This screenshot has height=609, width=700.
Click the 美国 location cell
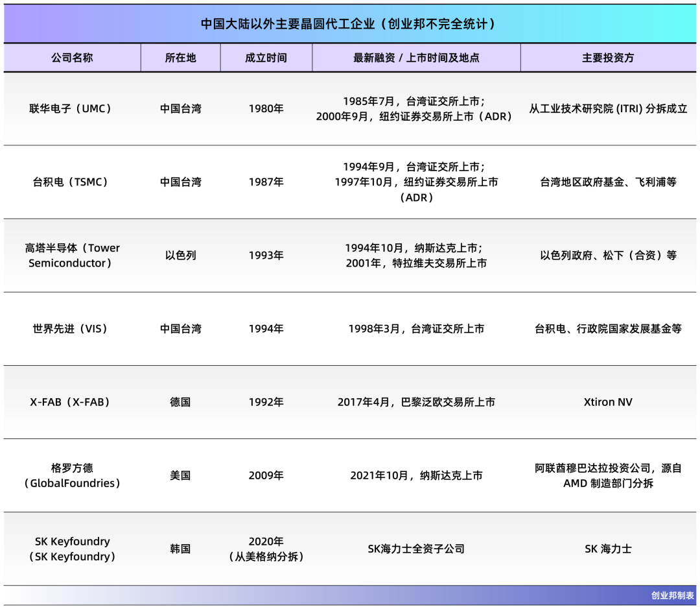coord(180,475)
